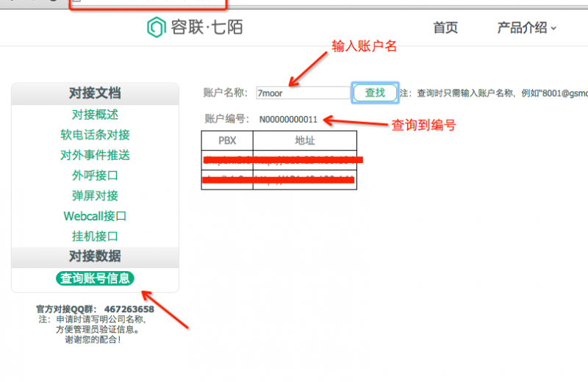Click the 账户名称 label

tap(226, 93)
